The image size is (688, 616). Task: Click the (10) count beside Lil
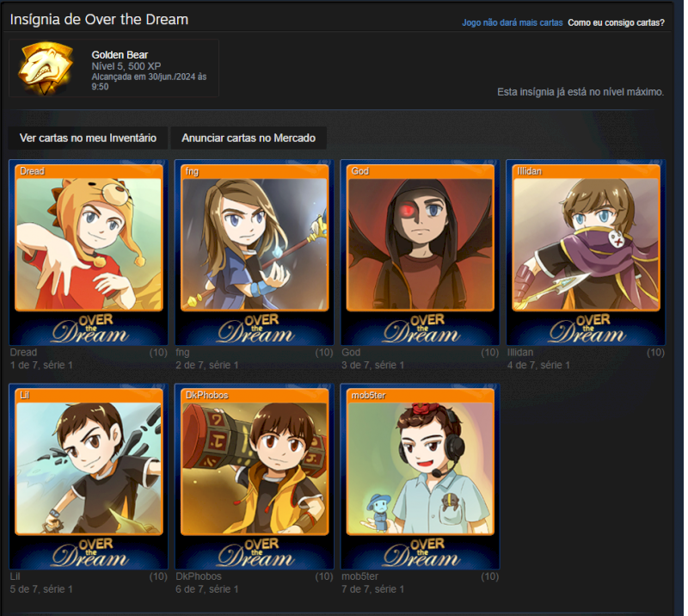pyautogui.click(x=158, y=576)
